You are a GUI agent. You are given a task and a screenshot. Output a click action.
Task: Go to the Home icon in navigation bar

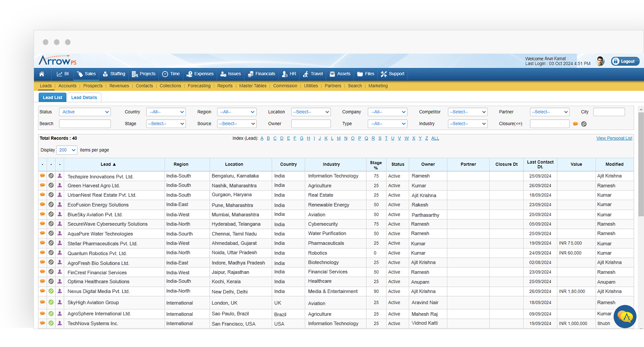click(x=42, y=74)
